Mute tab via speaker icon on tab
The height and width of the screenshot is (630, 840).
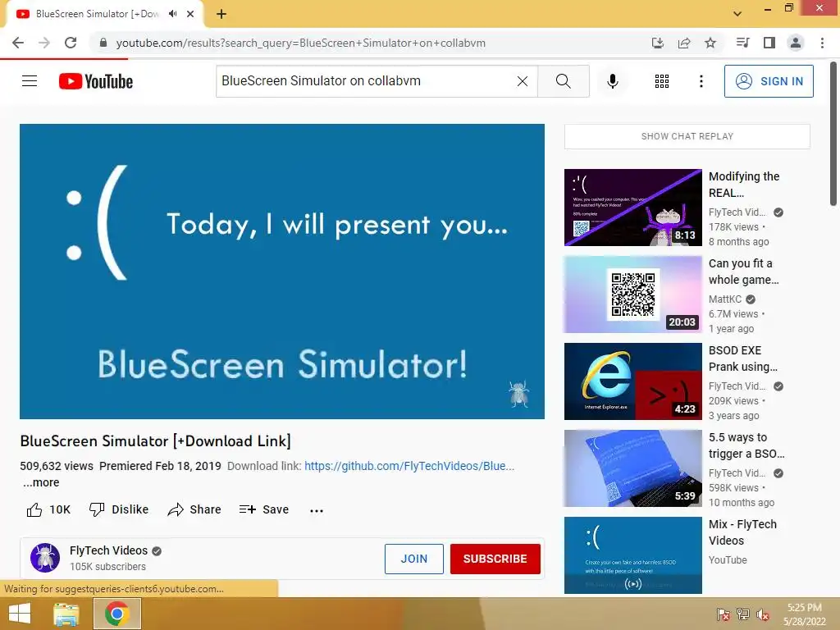click(172, 14)
